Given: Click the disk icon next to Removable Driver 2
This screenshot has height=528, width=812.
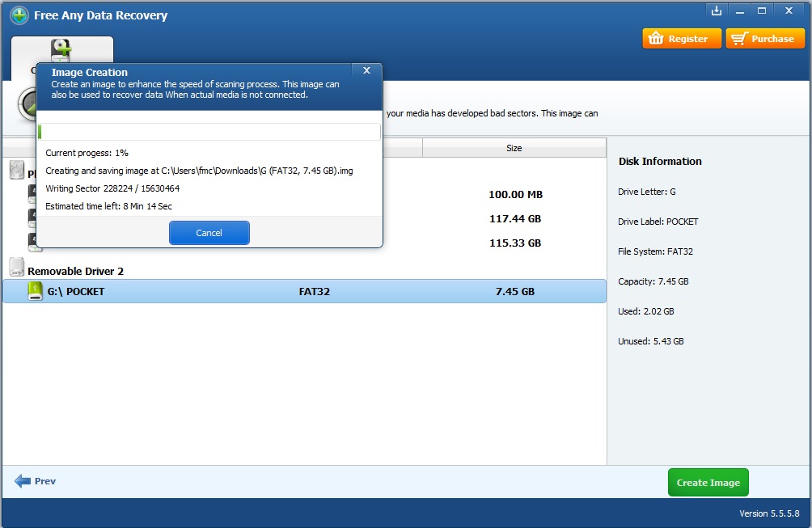Looking at the screenshot, I should pos(17,266).
